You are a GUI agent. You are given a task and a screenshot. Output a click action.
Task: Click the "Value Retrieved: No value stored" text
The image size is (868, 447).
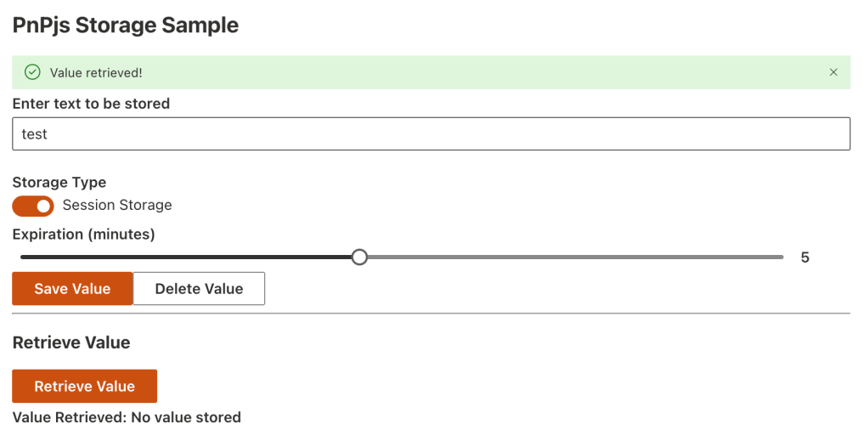click(127, 417)
